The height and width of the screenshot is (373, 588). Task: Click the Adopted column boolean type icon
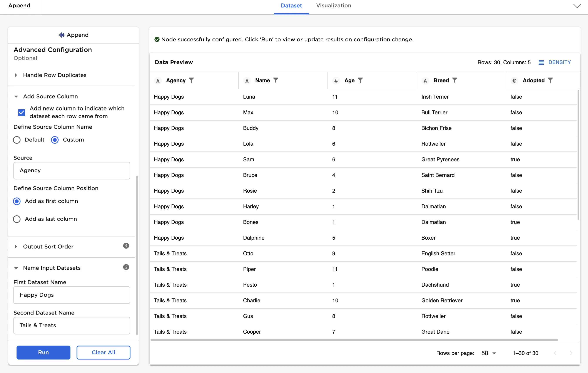(x=514, y=81)
